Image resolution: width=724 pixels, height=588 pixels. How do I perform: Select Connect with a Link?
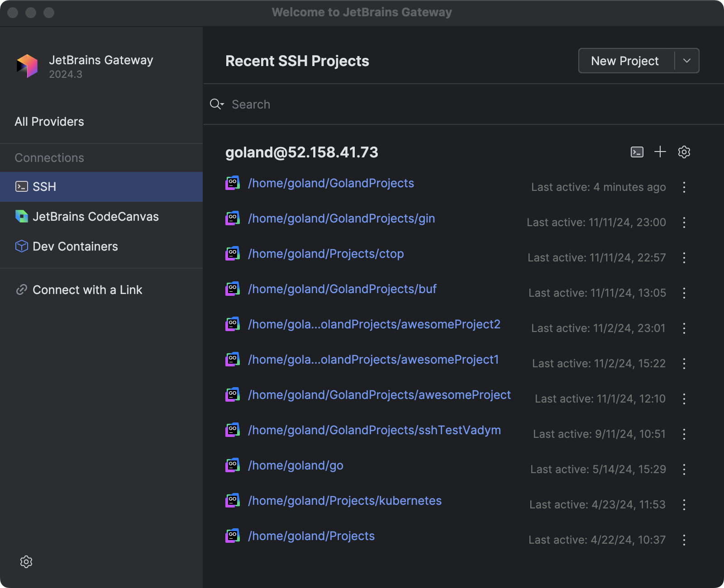(x=87, y=290)
